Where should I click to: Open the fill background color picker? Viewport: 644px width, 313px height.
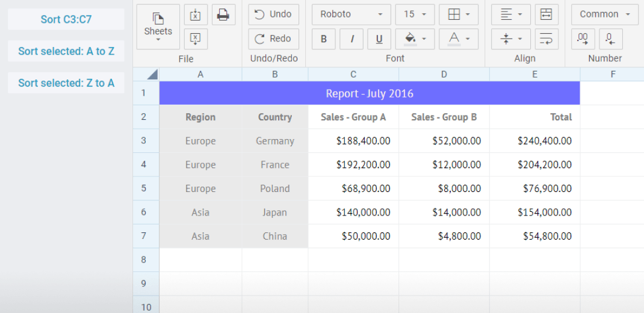[415, 39]
